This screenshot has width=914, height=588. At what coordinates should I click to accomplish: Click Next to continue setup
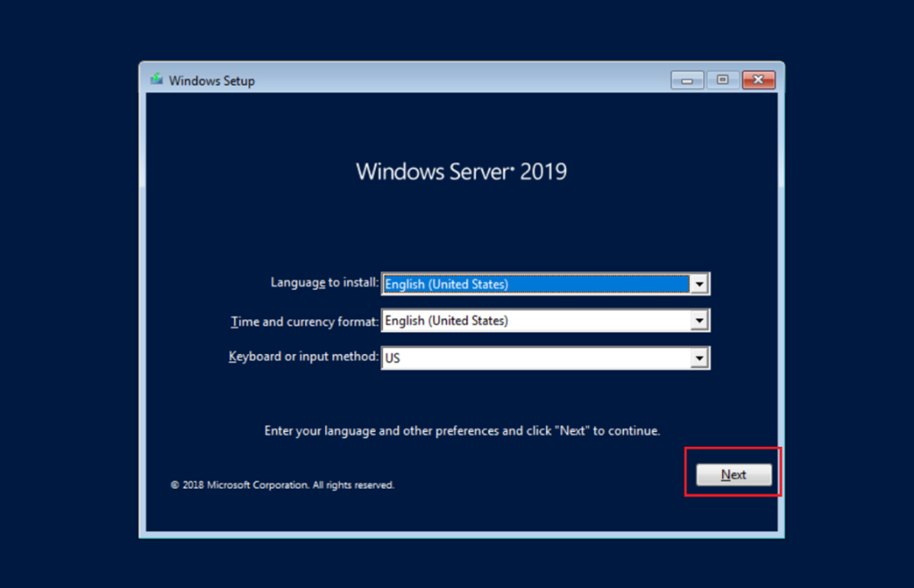(734, 475)
